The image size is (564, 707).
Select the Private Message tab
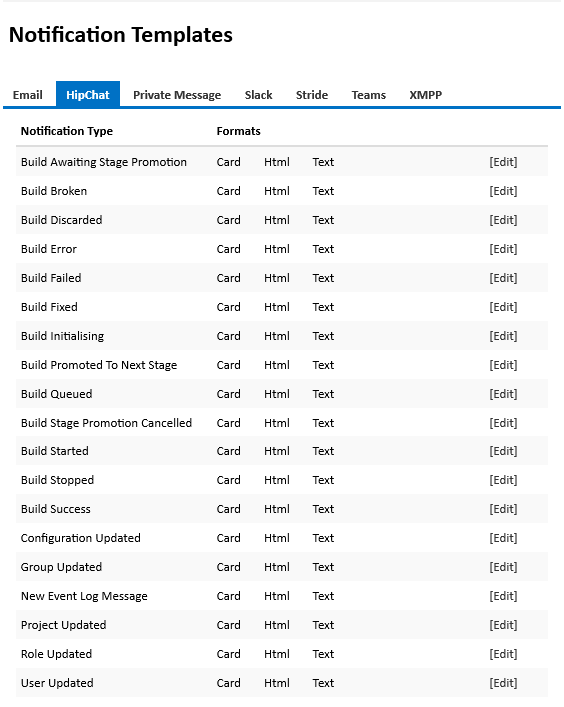(x=177, y=95)
